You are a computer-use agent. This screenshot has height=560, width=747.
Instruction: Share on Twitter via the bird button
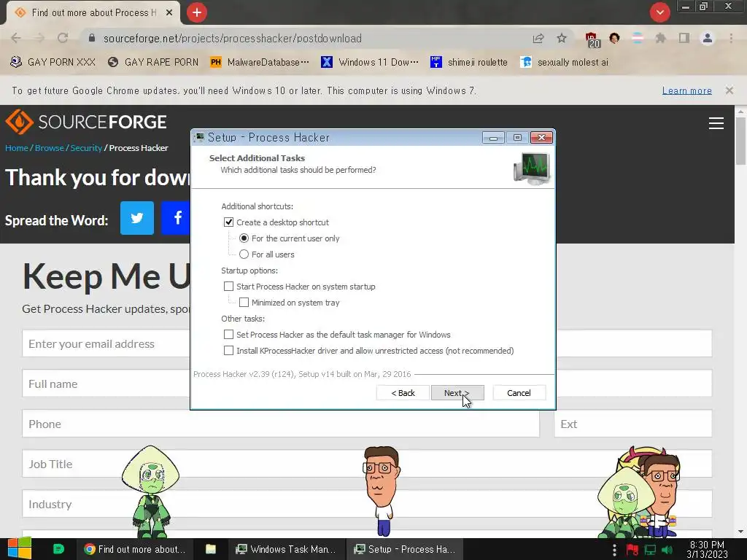pyautogui.click(x=137, y=218)
